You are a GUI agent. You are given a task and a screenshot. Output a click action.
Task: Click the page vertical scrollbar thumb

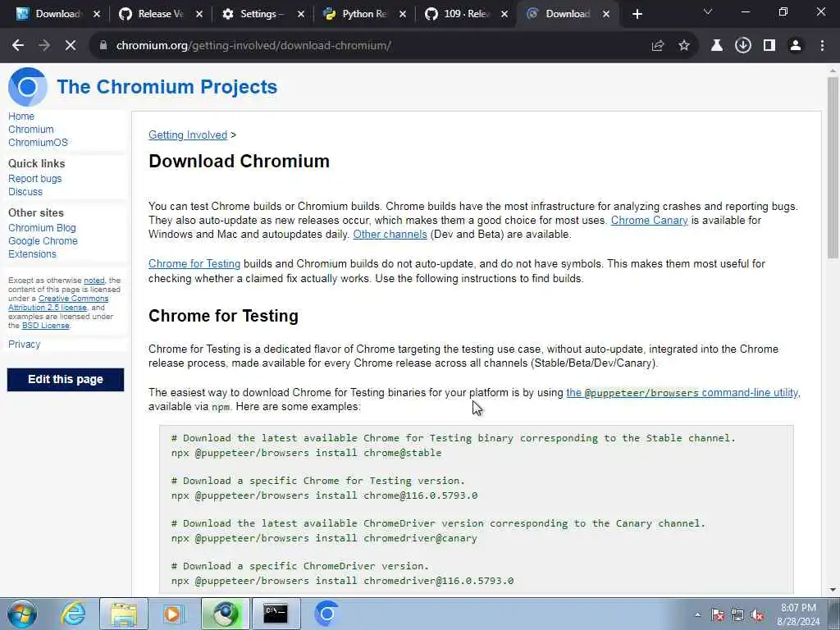tap(833, 169)
